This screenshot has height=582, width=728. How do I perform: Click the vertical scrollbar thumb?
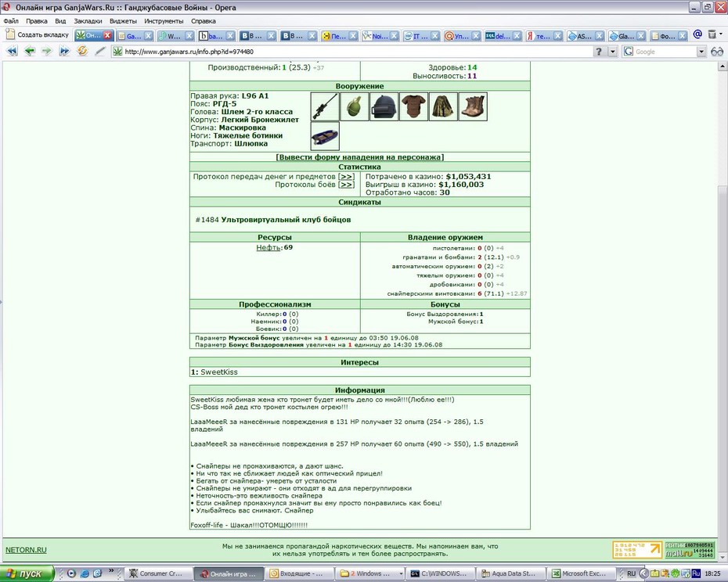(722, 367)
